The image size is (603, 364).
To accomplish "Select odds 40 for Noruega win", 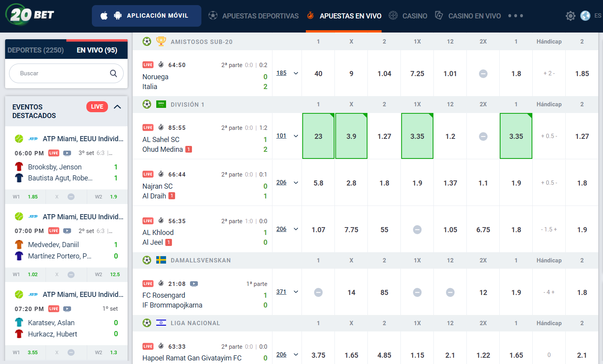I will pyautogui.click(x=318, y=73).
